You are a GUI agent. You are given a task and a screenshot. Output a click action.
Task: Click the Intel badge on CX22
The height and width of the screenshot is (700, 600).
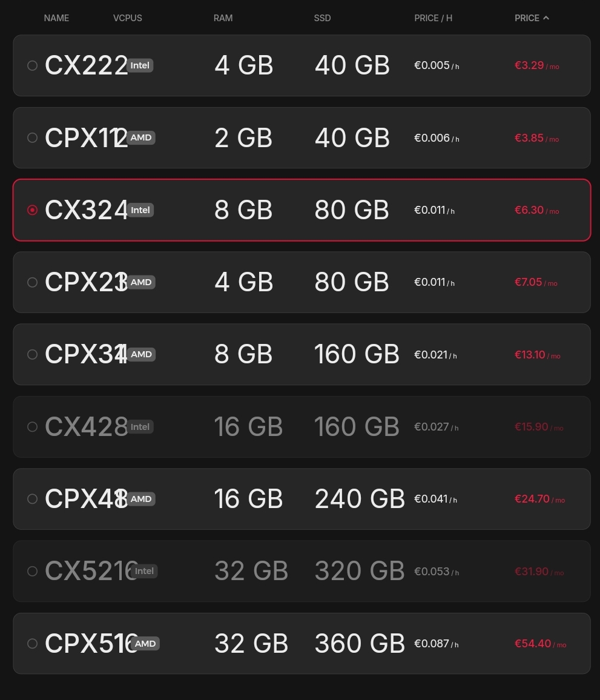pos(140,65)
